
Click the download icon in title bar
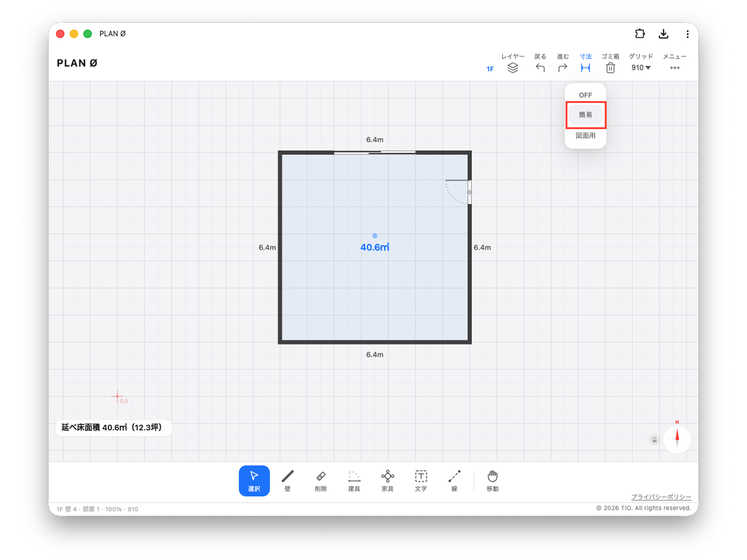pos(663,34)
